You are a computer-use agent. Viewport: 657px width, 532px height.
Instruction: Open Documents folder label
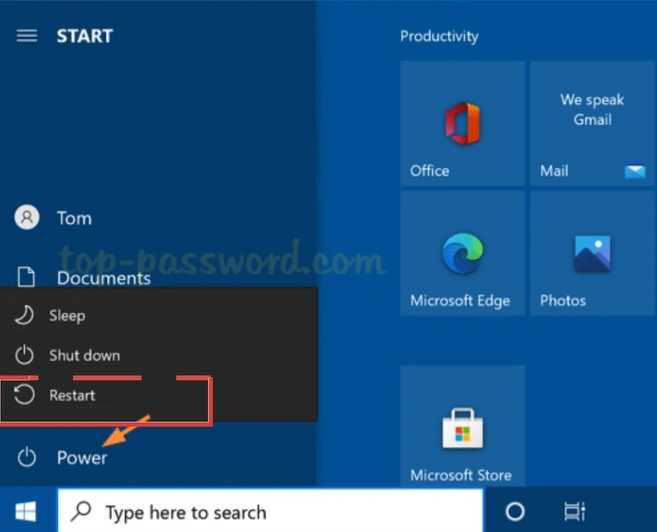tap(104, 278)
